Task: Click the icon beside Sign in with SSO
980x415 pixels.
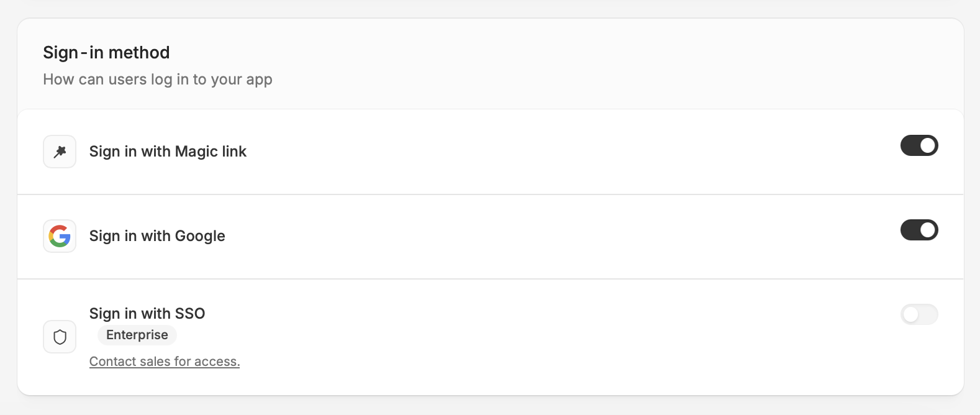Action: (x=59, y=337)
